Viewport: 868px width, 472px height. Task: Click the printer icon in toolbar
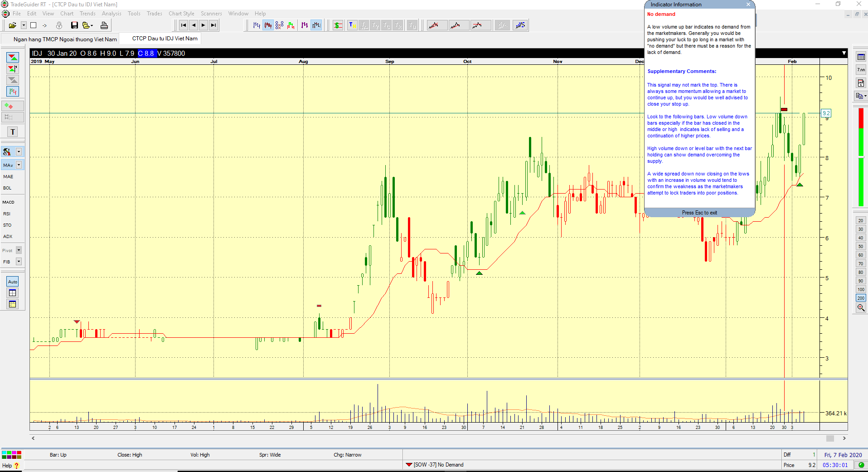click(104, 25)
